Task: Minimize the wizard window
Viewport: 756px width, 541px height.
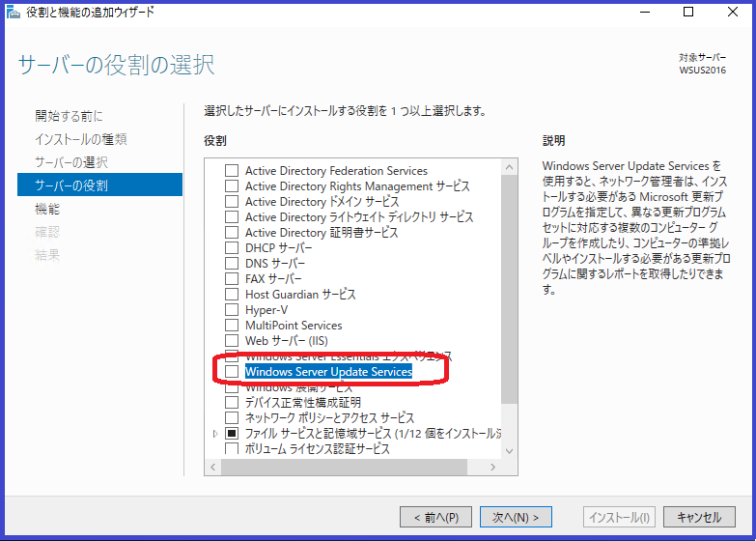Action: [645, 12]
